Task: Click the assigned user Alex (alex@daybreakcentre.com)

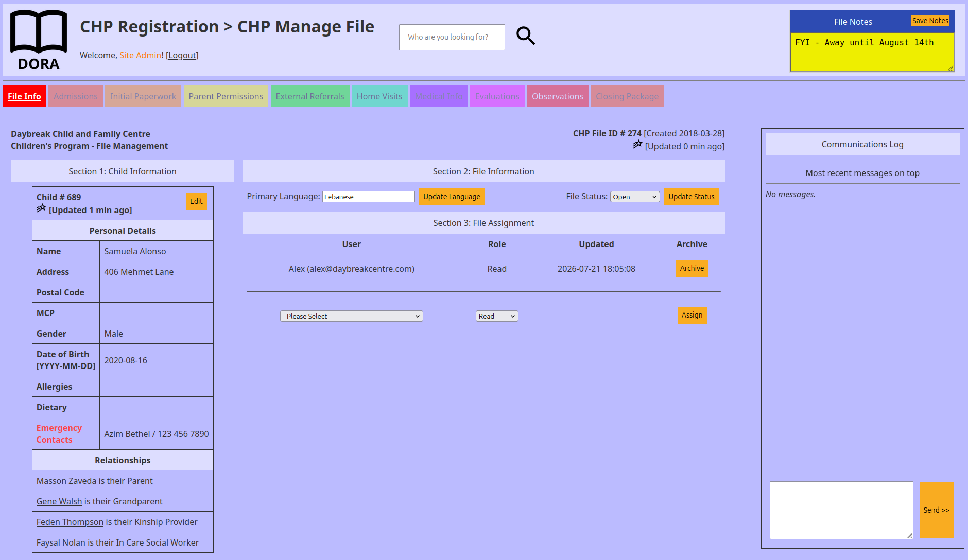Action: click(352, 269)
